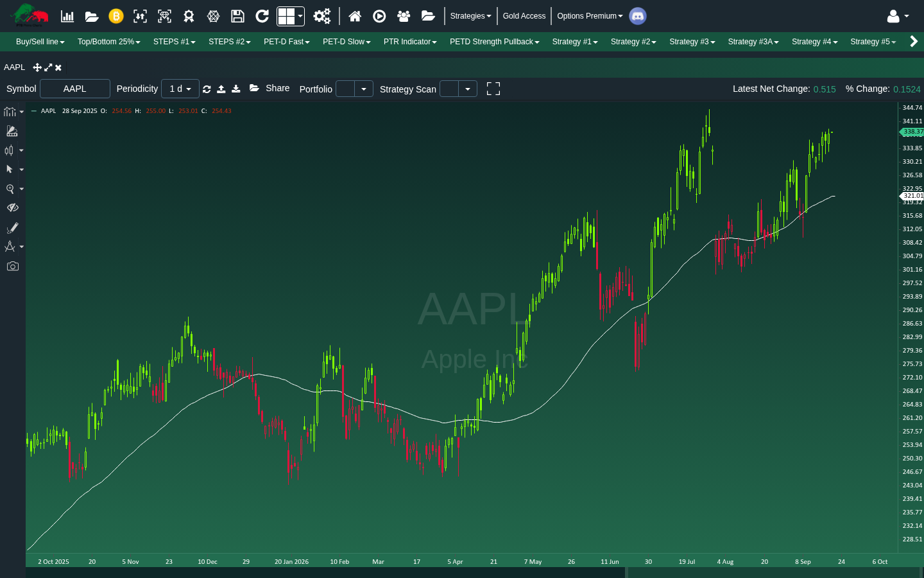Click the Bitcoin crypto icon
The width and height of the screenshot is (924, 578).
pyautogui.click(x=116, y=16)
